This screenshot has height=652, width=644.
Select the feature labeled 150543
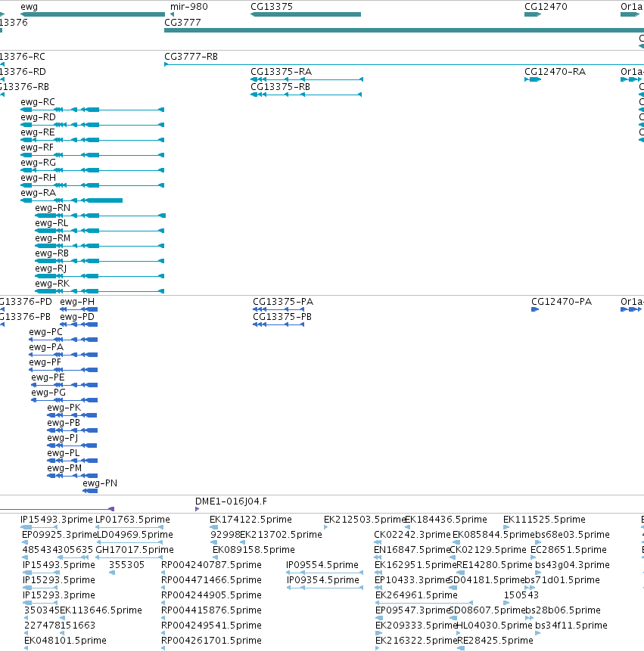coord(506,603)
